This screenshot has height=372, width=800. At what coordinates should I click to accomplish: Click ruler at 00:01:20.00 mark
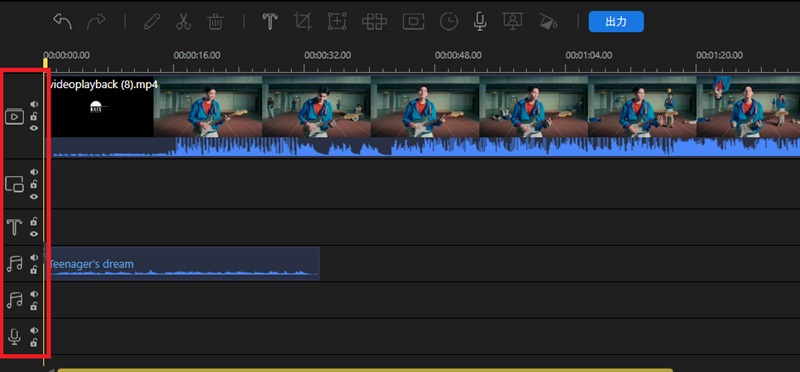(719, 55)
